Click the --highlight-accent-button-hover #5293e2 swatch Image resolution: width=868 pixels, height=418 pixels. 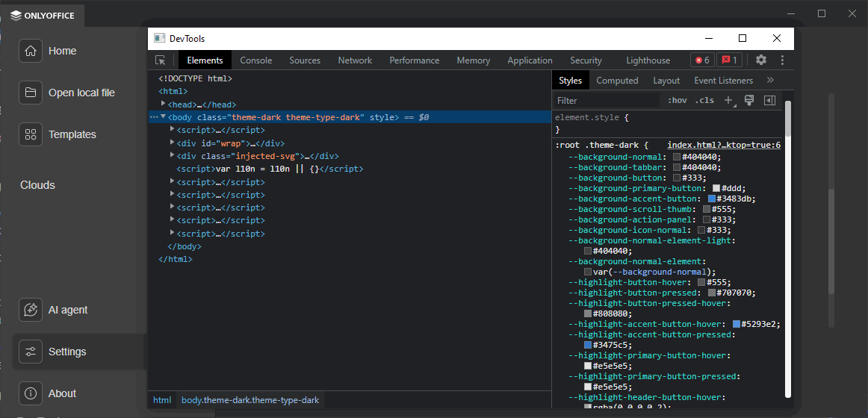(x=737, y=323)
